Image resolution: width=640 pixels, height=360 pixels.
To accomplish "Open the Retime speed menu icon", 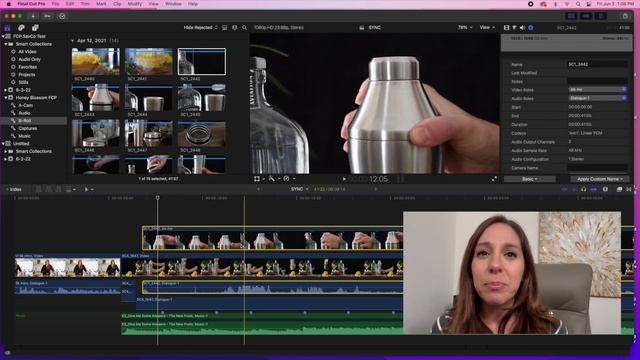I will pos(287,179).
